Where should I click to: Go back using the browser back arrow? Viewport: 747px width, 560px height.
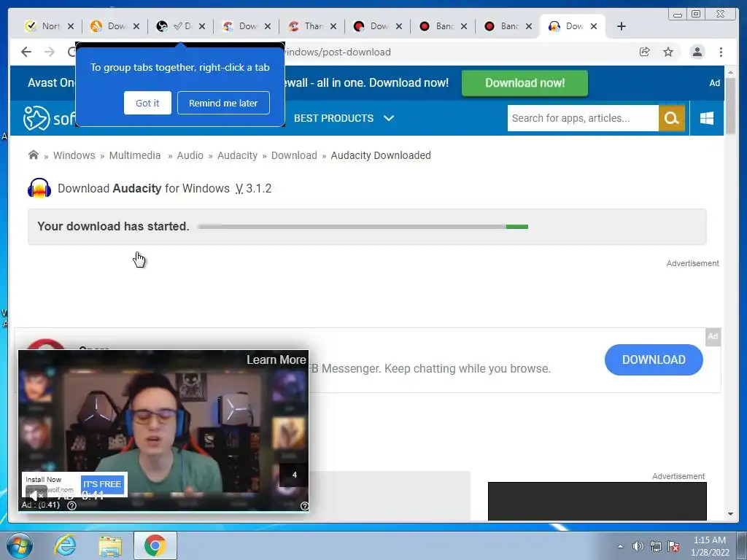[26, 52]
